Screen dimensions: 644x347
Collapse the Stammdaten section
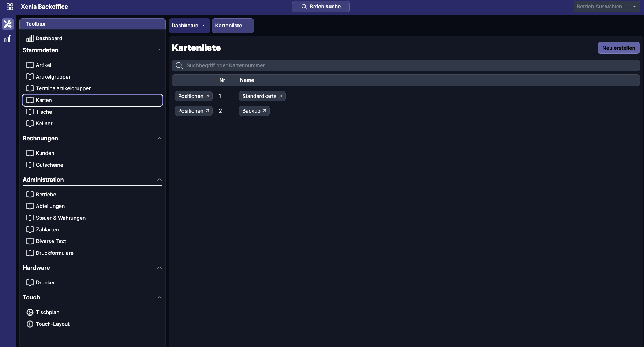[x=160, y=50]
